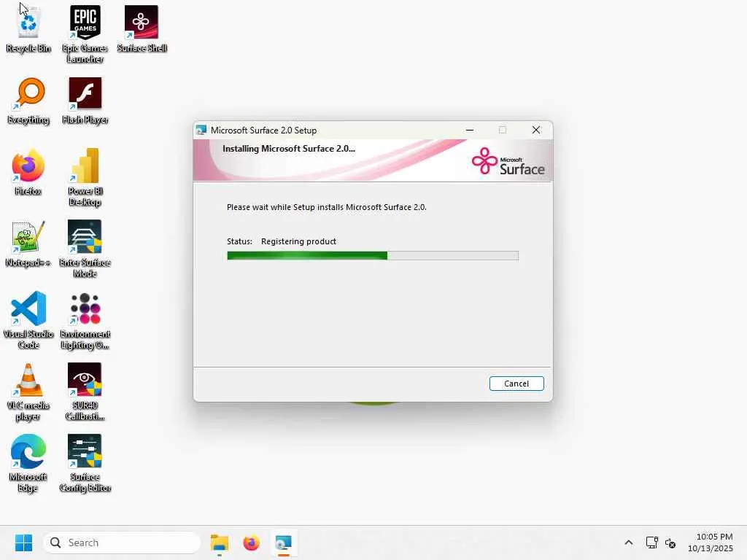The width and height of the screenshot is (747, 560).
Task: Open the Recycle Bin desktop icon
Action: (x=28, y=28)
